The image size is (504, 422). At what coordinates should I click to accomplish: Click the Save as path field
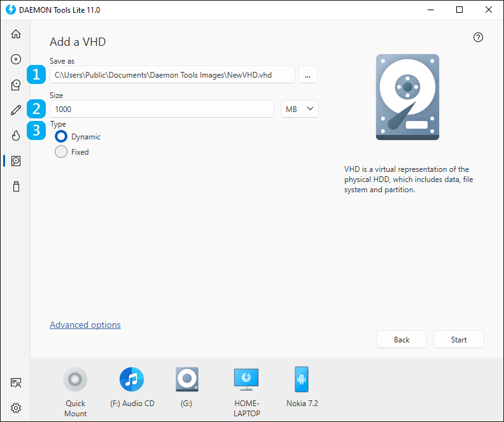coord(172,75)
